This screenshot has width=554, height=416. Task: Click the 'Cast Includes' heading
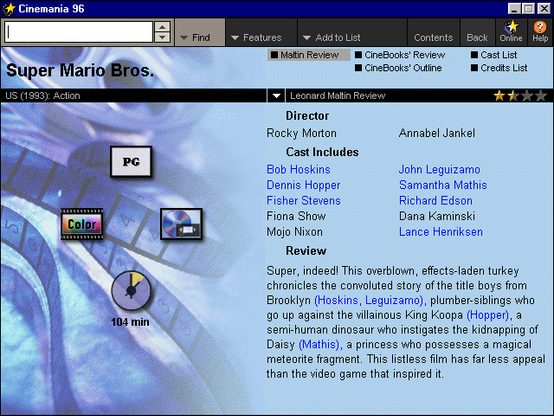pos(322,152)
